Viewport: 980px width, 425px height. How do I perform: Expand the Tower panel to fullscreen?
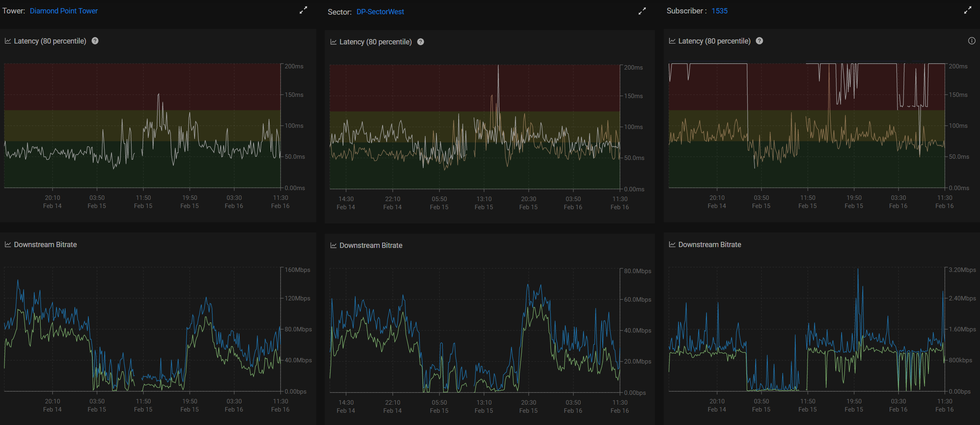pos(303,11)
